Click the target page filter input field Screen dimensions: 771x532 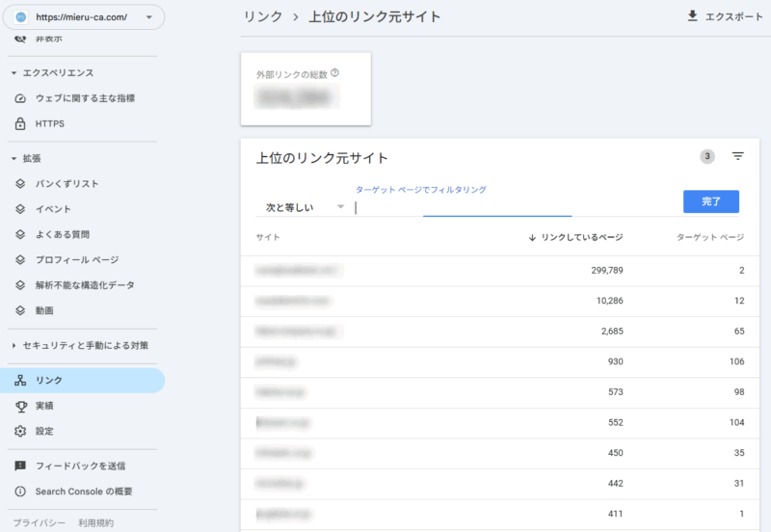[463, 207]
